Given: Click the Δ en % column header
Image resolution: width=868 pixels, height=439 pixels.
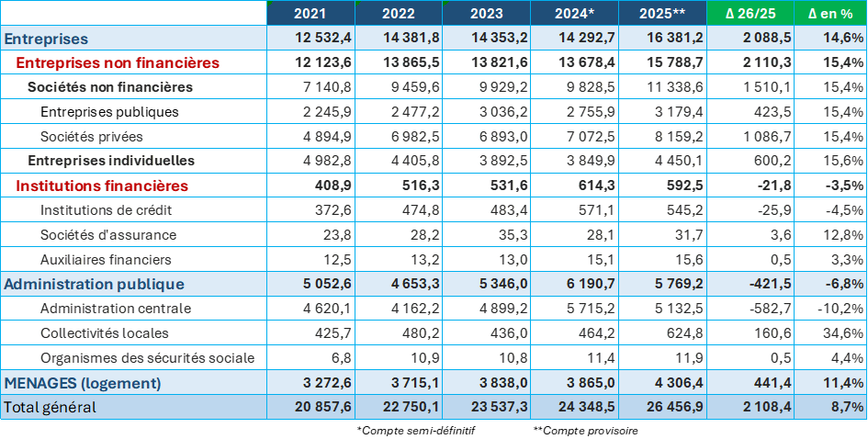Looking at the screenshot, I should pos(831,13).
